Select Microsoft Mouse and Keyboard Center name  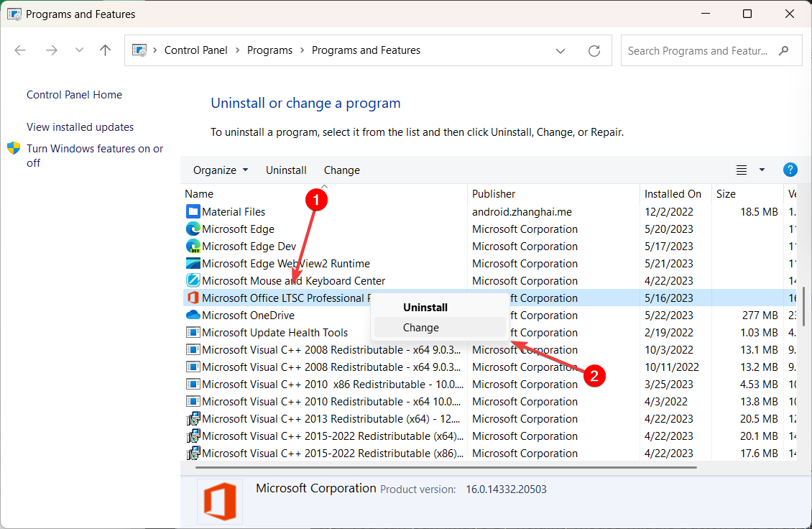tap(294, 280)
